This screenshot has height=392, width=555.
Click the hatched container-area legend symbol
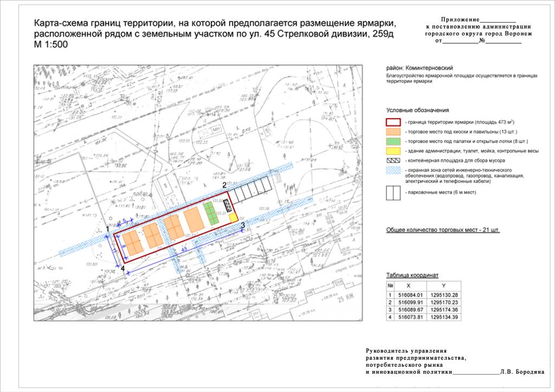tap(393, 161)
